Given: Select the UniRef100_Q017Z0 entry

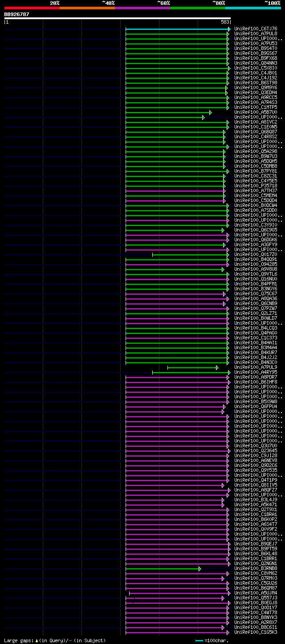Looking at the screenshot, I should tap(256, 254).
